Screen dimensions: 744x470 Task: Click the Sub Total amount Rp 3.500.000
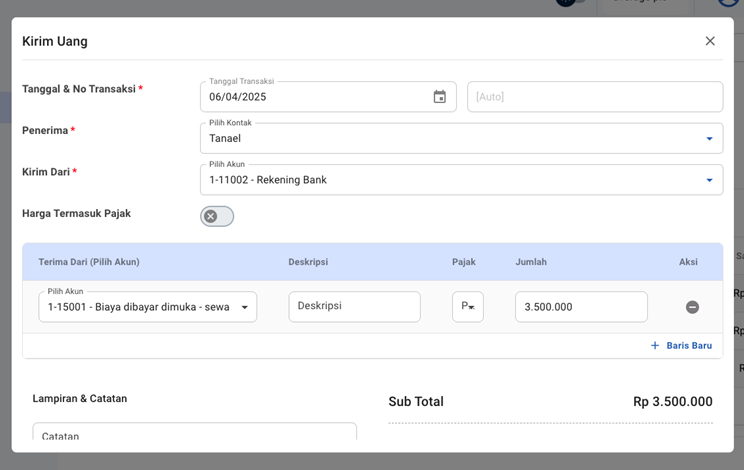[672, 402]
